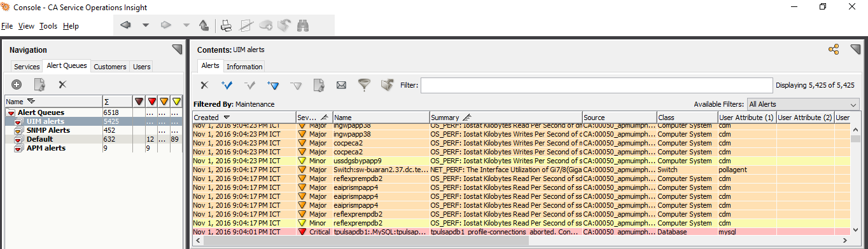Click the cloud-with-plus toolbar icon
This screenshot has width=868, height=249.
pos(265,25)
